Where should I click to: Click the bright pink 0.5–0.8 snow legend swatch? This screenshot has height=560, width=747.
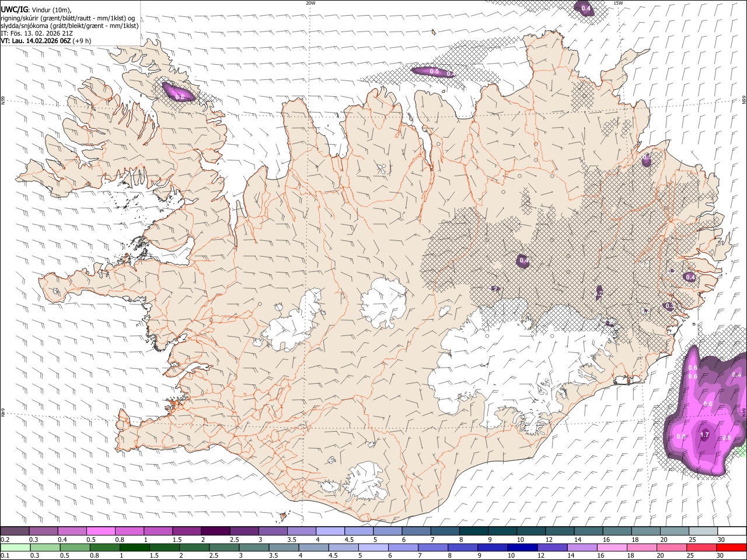(100, 531)
